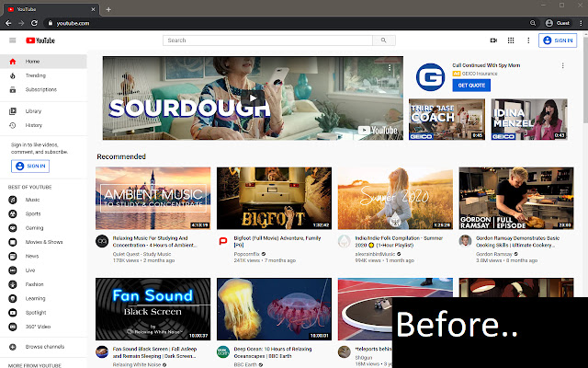
Task: Click the header SIGN IN button
Action: pos(558,40)
